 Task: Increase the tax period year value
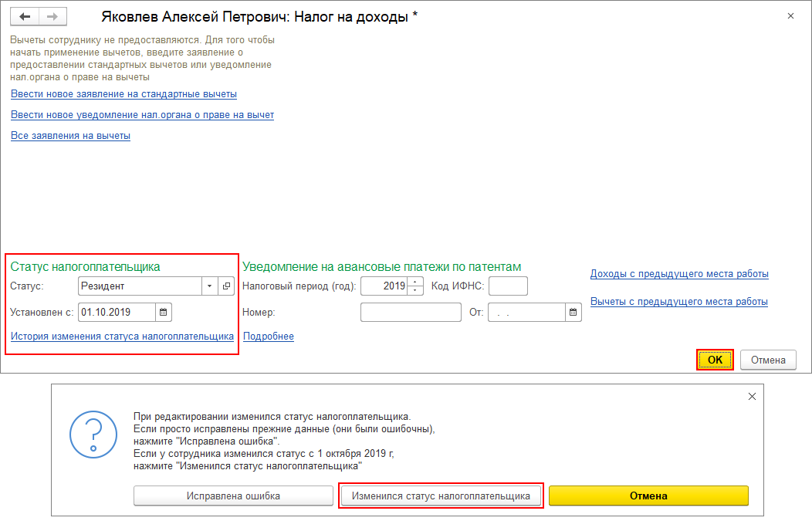(416, 282)
